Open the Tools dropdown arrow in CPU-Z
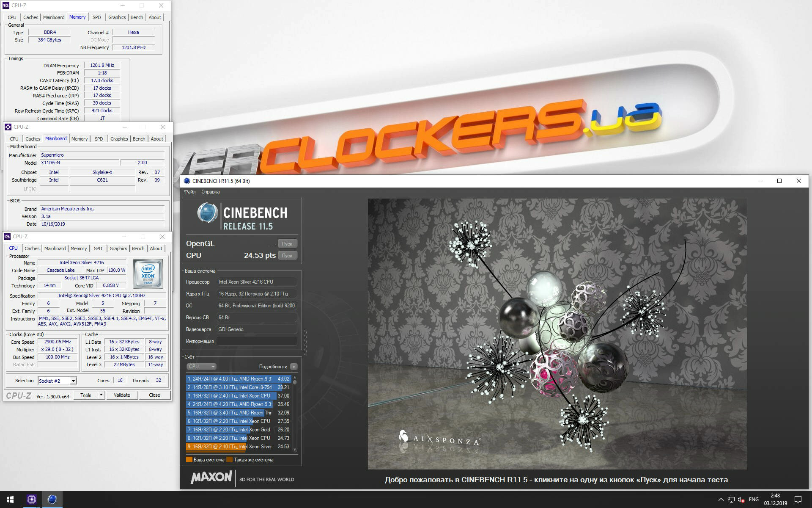The height and width of the screenshot is (508, 812). (x=101, y=395)
